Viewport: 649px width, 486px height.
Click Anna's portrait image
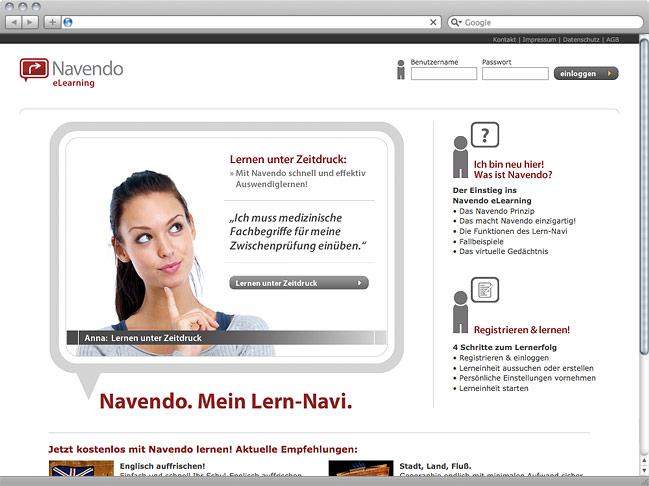tap(176, 261)
